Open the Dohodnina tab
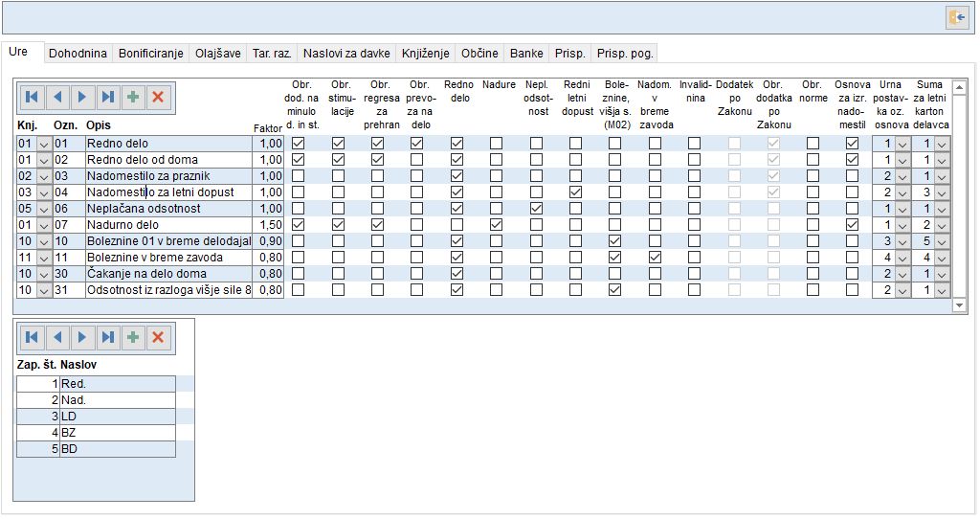 [78, 54]
